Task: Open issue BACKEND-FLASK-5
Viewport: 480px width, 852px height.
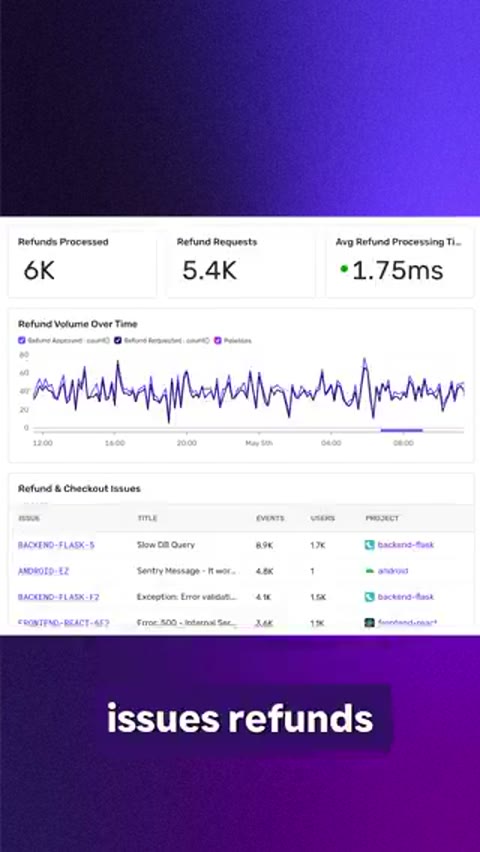Action: (56, 544)
